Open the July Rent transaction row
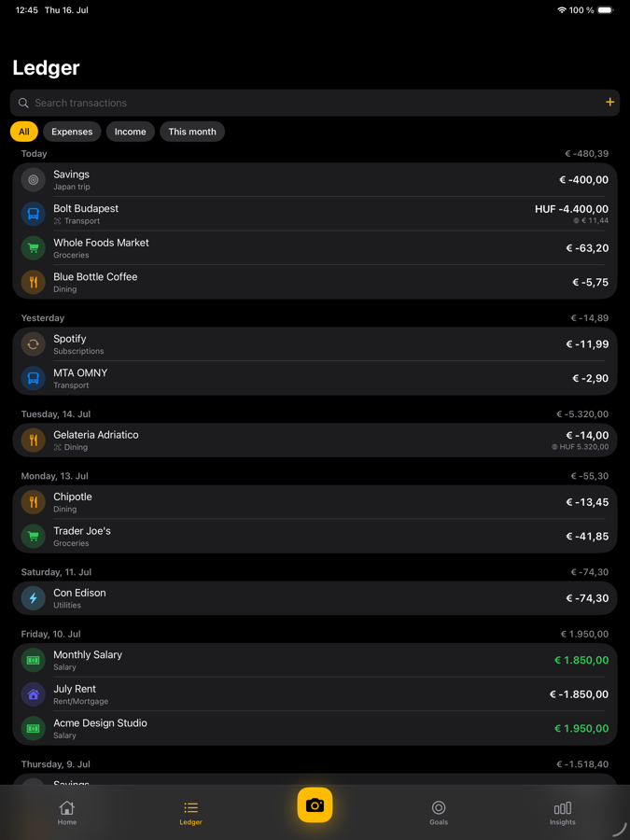The image size is (630, 840). coord(315,694)
